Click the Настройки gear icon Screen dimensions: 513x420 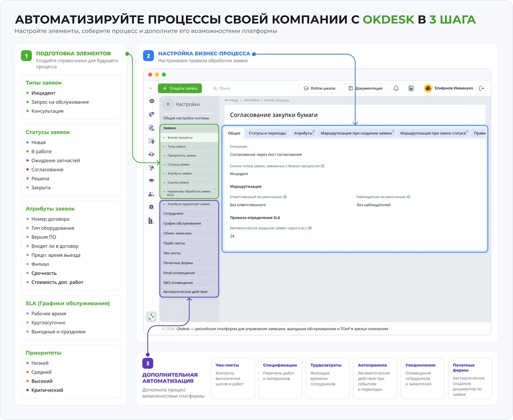168,104
